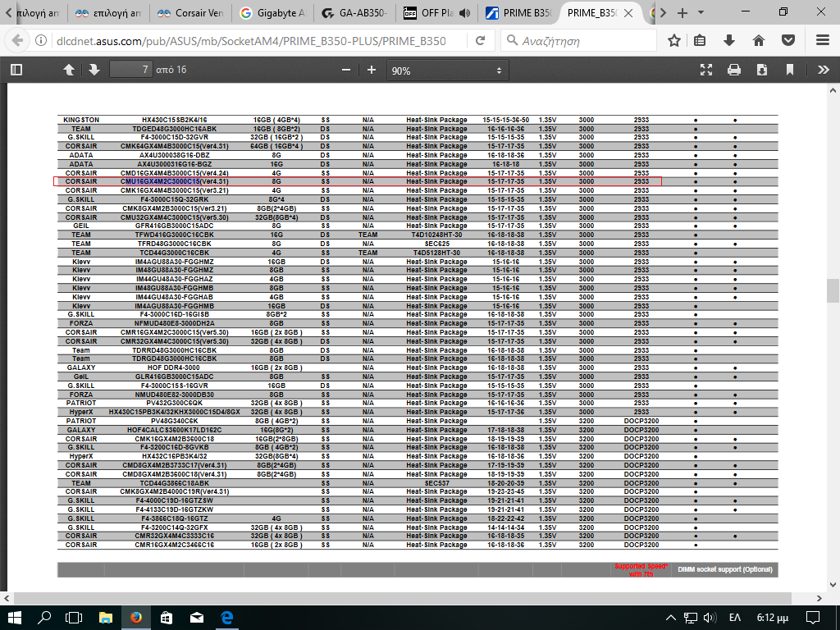Viewport: 840px width, 630px height.
Task: Show hidden system tray icons
Action: [x=670, y=618]
